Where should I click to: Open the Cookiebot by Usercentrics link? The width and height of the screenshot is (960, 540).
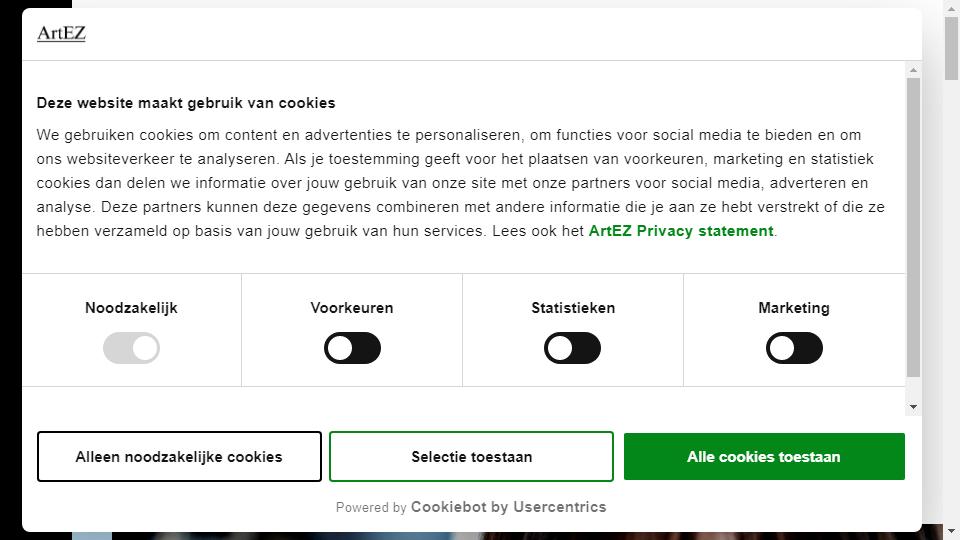click(508, 507)
